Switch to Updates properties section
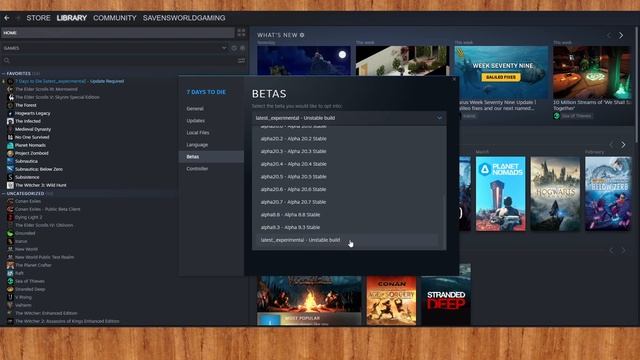This screenshot has height=360, width=640. pyautogui.click(x=211, y=121)
